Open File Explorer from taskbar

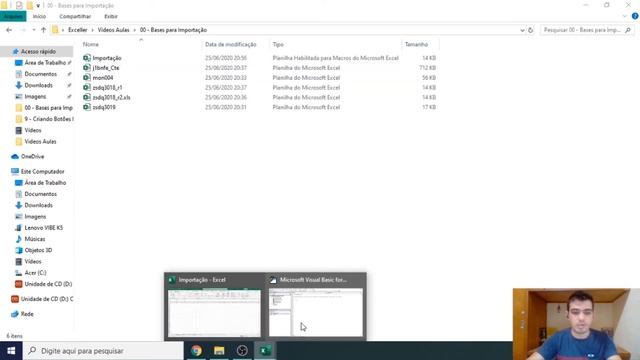point(219,351)
